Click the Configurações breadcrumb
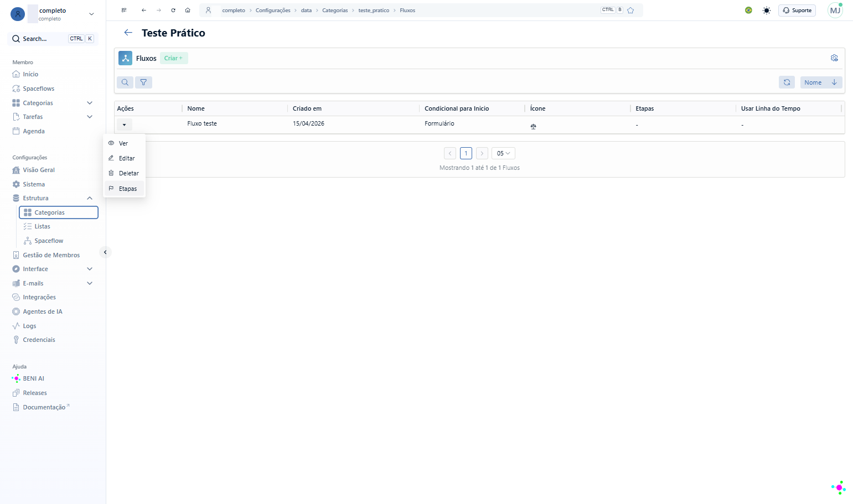 (x=273, y=11)
